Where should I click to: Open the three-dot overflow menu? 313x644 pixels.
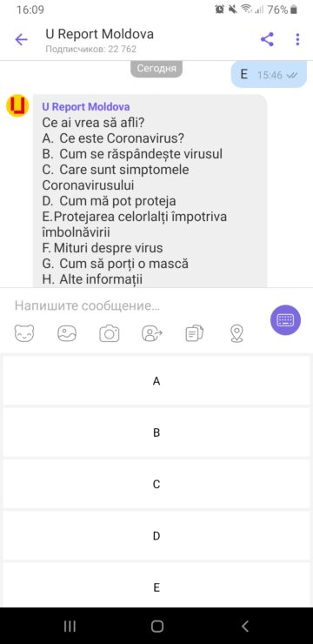click(297, 39)
